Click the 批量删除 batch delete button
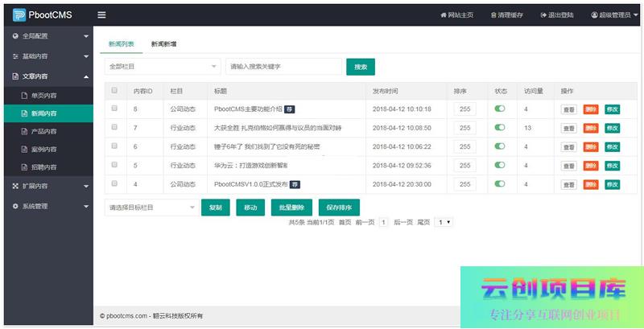644x329 pixels. (291, 208)
